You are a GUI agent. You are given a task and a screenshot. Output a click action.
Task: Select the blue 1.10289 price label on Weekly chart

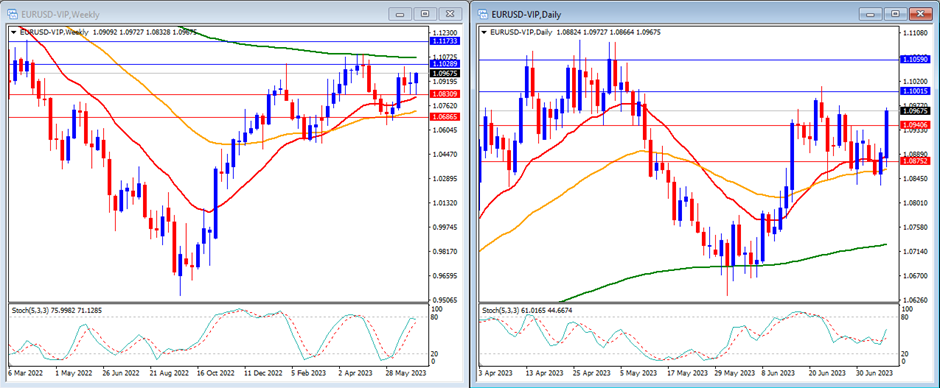[444, 64]
